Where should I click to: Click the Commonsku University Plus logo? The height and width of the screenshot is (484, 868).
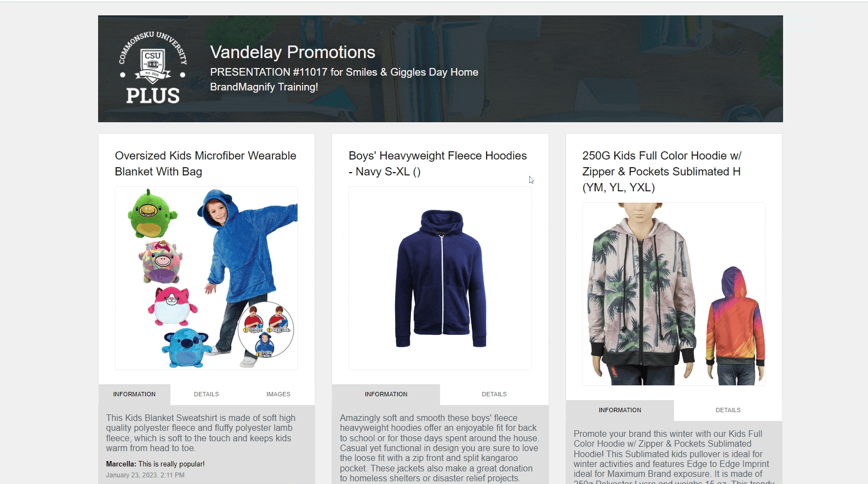[x=153, y=69]
